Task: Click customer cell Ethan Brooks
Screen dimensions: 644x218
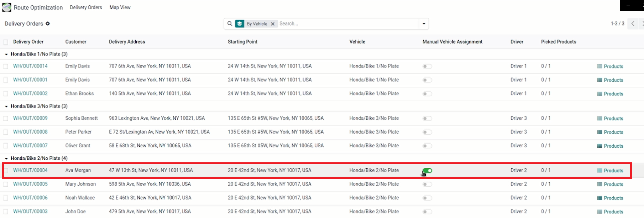Action: click(79, 93)
